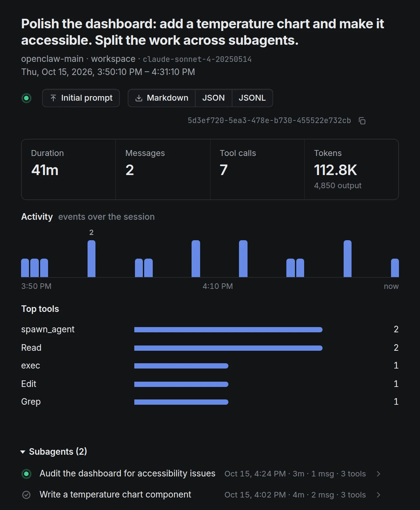420x510 pixels.
Task: Click 'Oct 15, 4:02 PM · 4m · 2 msg · 3 tools'
Action: [x=295, y=495]
